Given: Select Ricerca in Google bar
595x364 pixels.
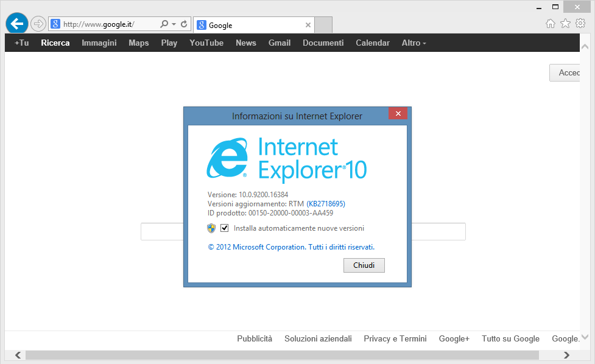Looking at the screenshot, I should coord(55,43).
